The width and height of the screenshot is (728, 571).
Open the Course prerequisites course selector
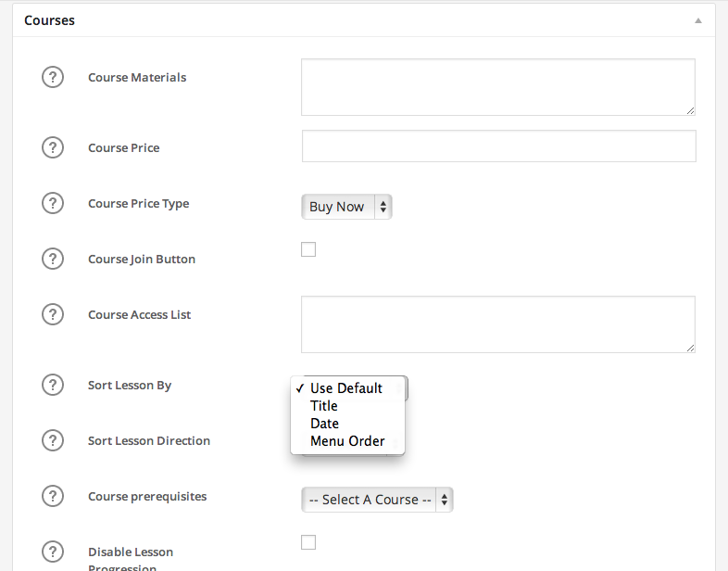pyautogui.click(x=377, y=500)
